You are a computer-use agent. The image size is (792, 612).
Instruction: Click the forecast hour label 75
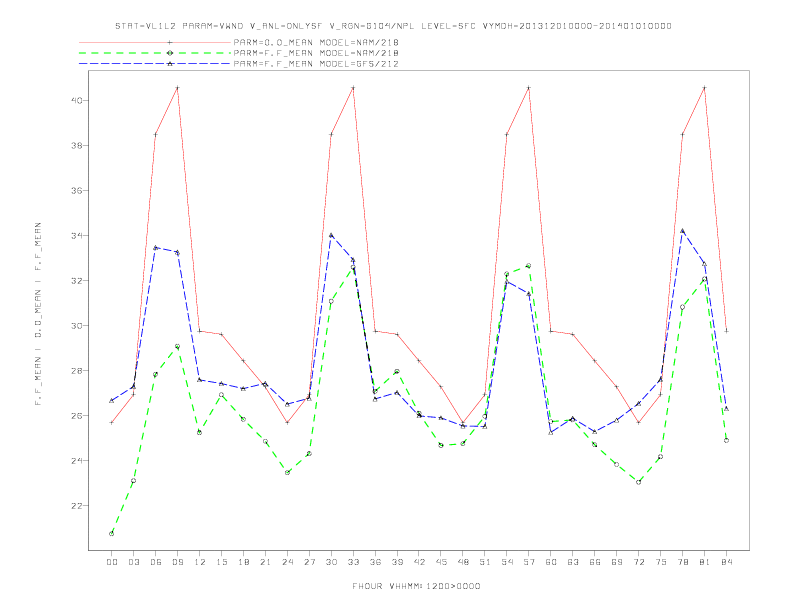click(x=661, y=562)
